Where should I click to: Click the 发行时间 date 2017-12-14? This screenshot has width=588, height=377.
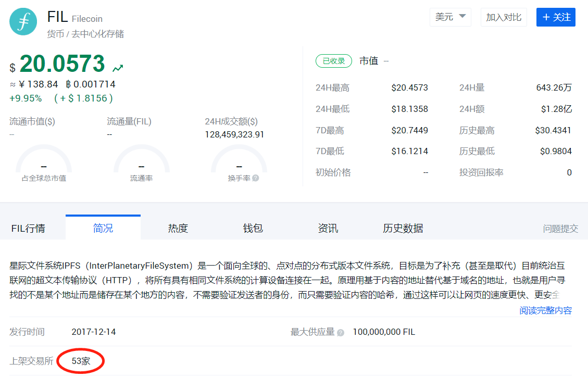[94, 332]
